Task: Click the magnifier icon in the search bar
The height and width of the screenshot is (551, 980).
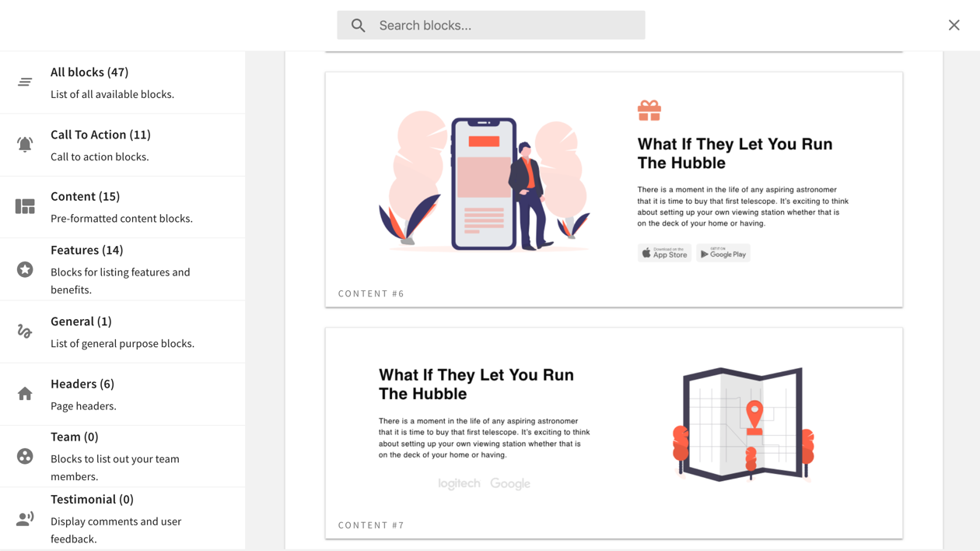Action: pos(357,25)
